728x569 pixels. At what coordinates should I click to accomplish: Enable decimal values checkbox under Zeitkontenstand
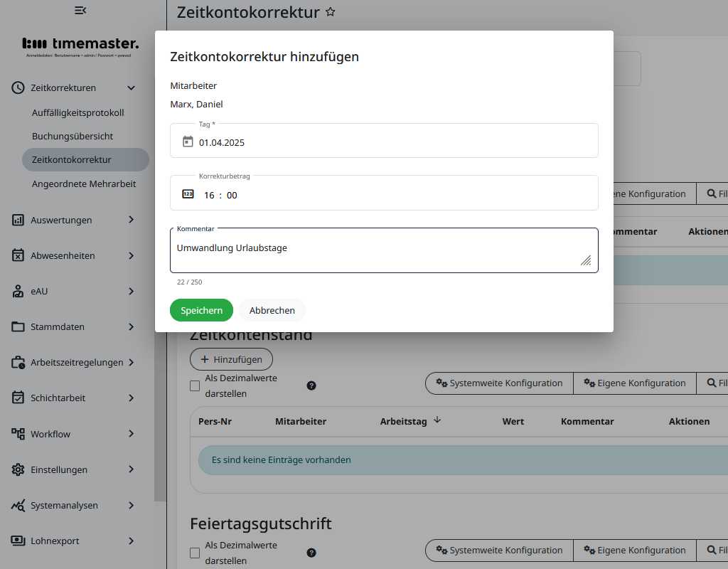[x=195, y=386]
